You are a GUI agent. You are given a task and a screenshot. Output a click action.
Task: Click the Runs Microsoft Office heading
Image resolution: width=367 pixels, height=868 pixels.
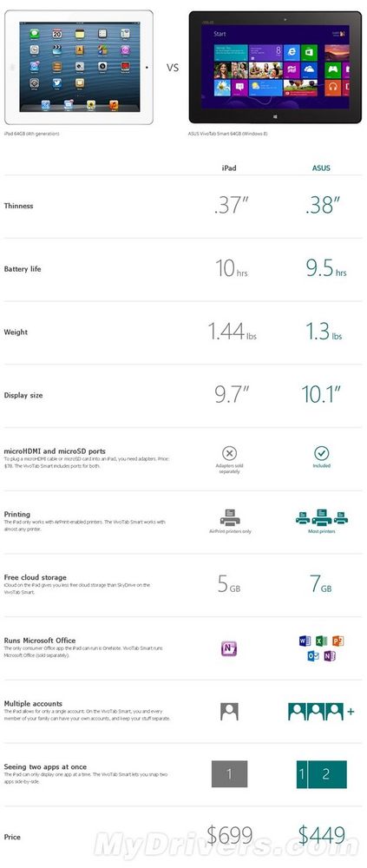tap(40, 641)
